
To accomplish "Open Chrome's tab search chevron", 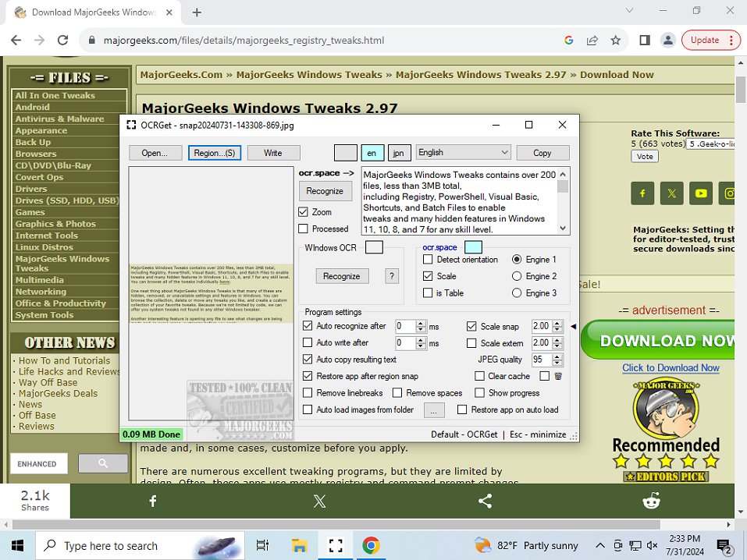I will pyautogui.click(x=629, y=10).
